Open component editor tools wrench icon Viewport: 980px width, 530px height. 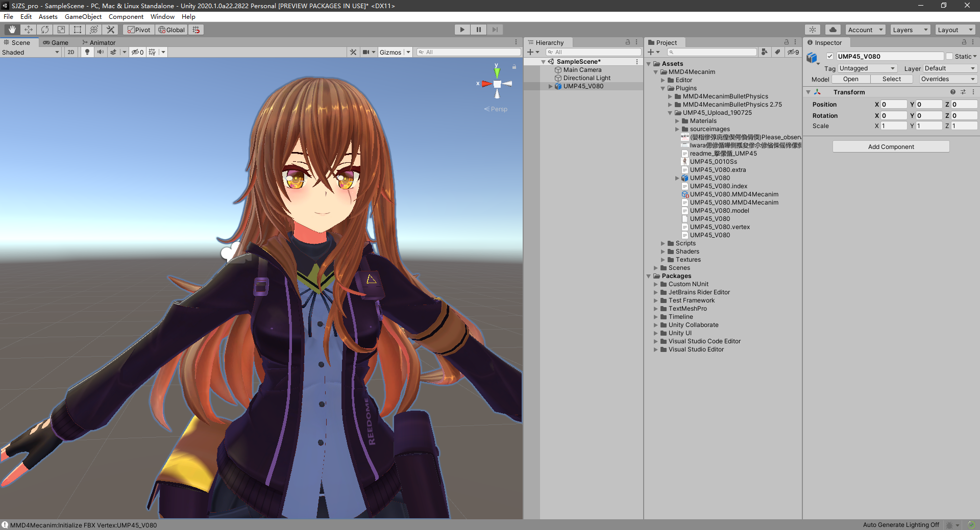(353, 52)
